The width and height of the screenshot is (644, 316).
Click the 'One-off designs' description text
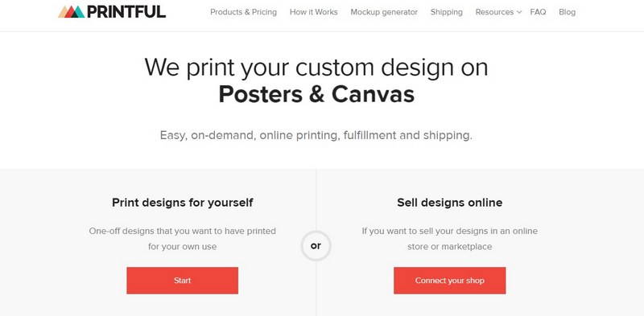183,239
